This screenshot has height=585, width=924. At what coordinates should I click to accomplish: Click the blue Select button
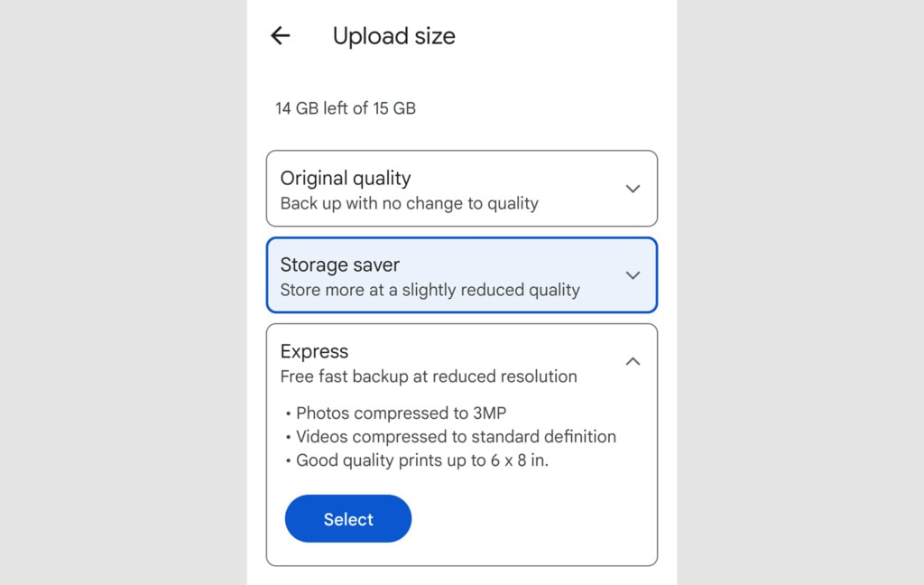pos(348,519)
